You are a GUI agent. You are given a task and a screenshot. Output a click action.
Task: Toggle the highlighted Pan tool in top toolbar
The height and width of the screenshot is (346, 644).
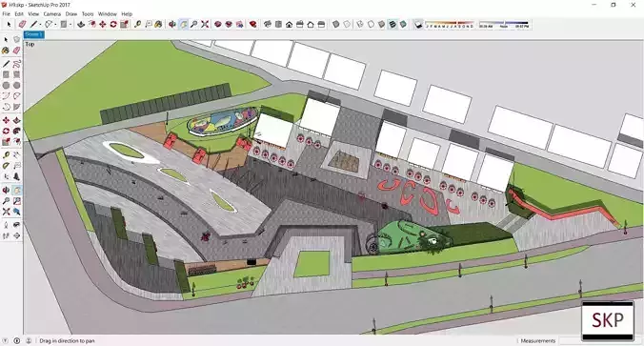coord(183,24)
